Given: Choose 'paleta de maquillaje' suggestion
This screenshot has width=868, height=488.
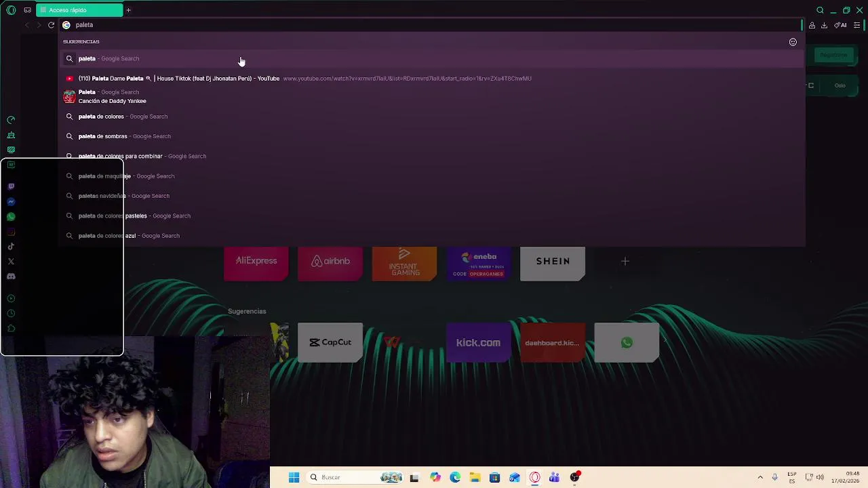Looking at the screenshot, I should pos(432,176).
